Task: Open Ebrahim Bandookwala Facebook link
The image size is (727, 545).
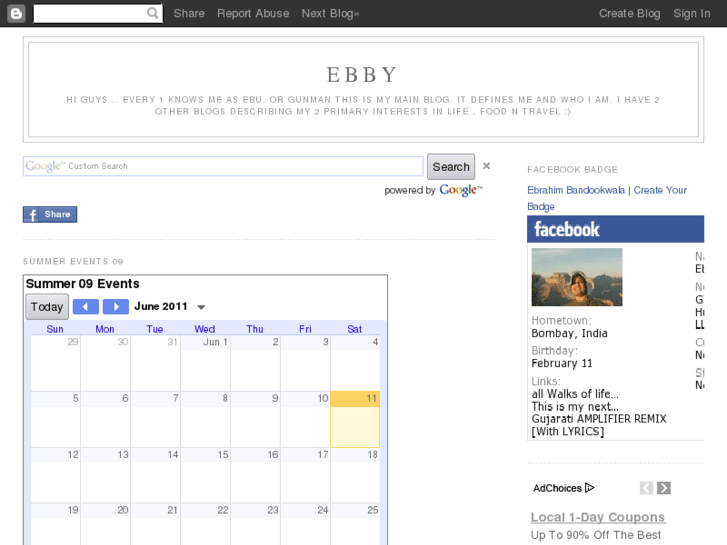Action: tap(576, 190)
